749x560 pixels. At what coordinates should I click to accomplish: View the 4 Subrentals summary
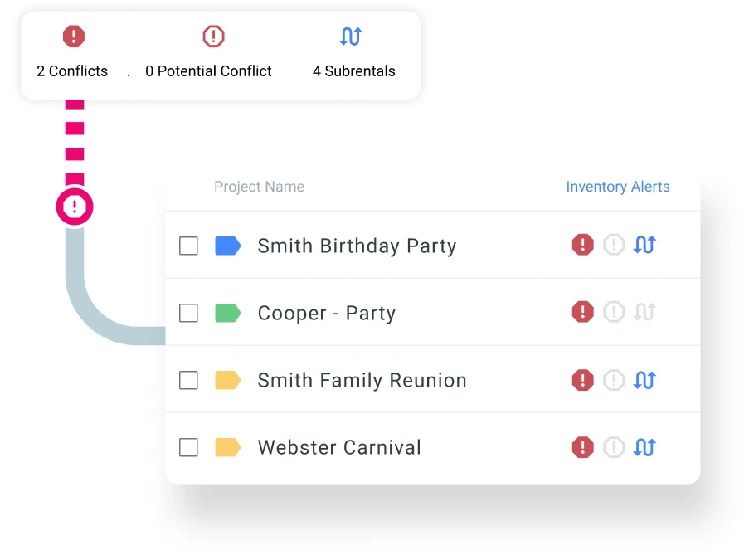(x=353, y=55)
